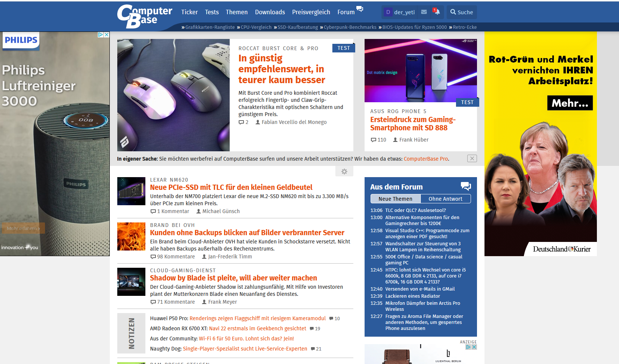Open 'Wi-Fi 6 für 50 Euro' community note
The height and width of the screenshot is (364, 619).
coord(246,339)
